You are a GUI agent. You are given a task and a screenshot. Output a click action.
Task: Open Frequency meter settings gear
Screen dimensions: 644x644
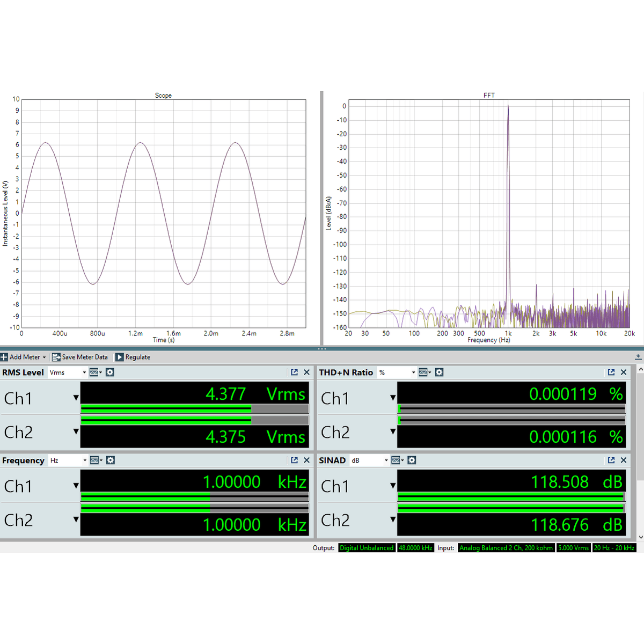pyautogui.click(x=110, y=460)
